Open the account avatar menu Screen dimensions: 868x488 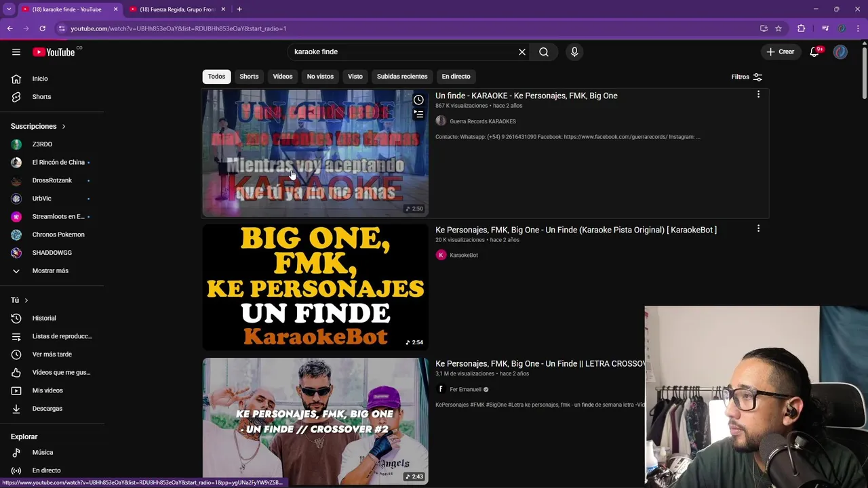[x=840, y=52]
